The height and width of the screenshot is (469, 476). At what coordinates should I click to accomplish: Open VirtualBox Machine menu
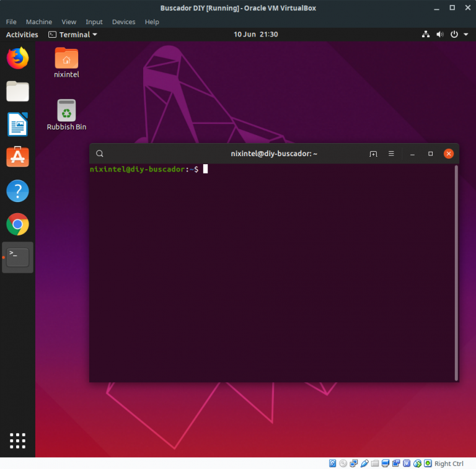(x=38, y=22)
